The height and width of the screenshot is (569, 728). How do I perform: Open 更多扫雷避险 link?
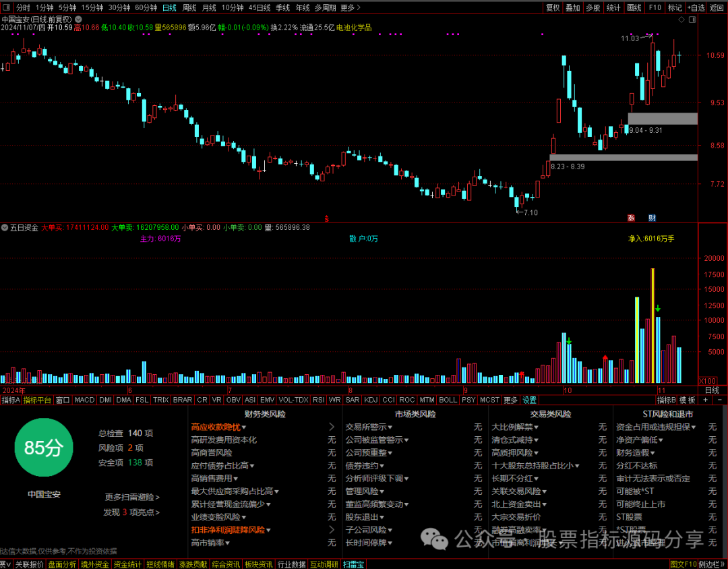pos(132,497)
